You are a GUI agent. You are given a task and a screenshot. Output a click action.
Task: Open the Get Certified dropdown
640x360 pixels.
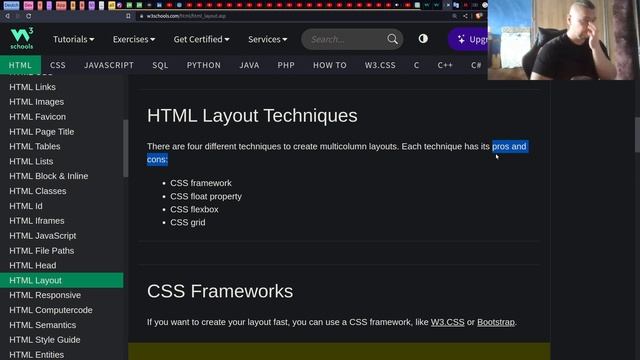tap(201, 39)
